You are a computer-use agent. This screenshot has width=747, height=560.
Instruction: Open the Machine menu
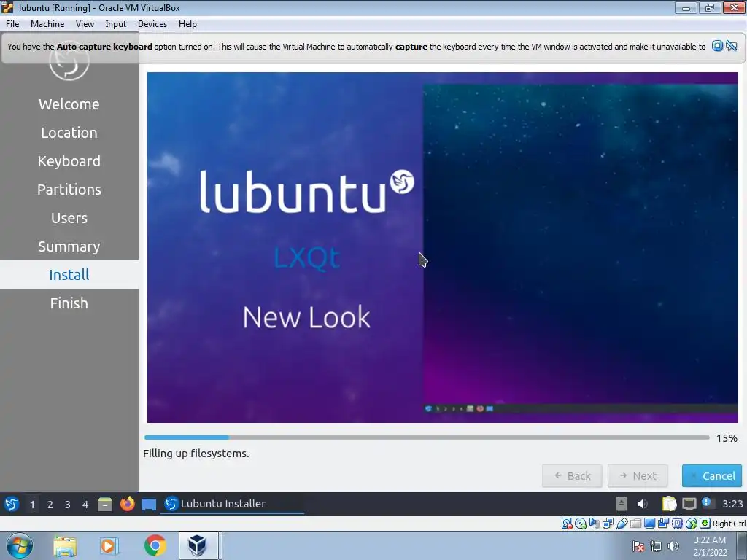pos(47,24)
